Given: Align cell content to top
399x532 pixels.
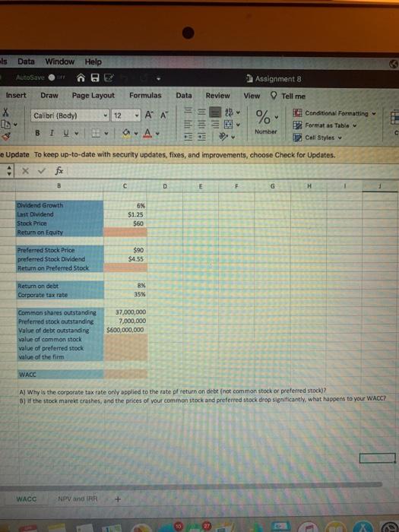Looking at the screenshot, I should pyautogui.click(x=189, y=111).
